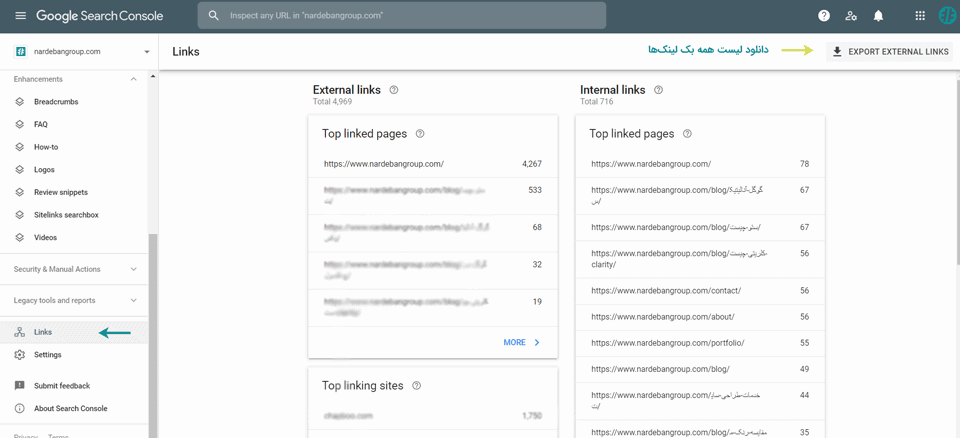Click the Sitelinks searchbox layers icon
The height and width of the screenshot is (438, 960).
click(20, 215)
